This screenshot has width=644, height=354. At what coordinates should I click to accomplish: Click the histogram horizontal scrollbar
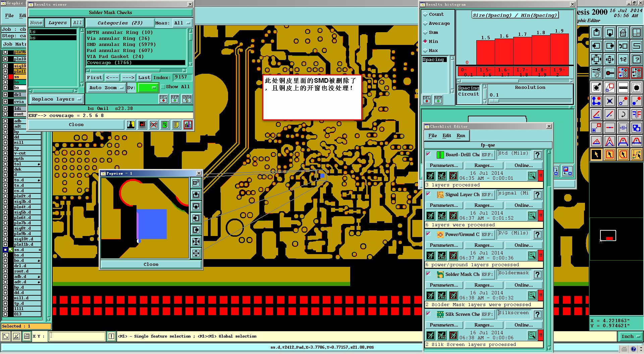click(515, 81)
